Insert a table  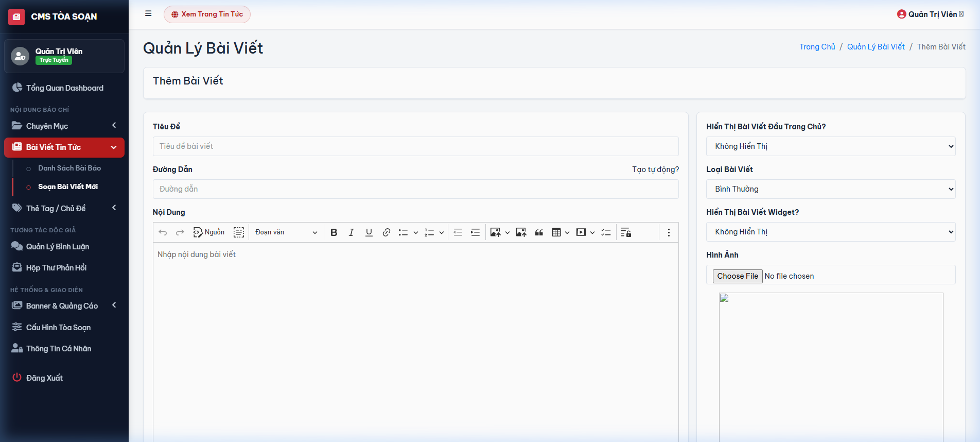point(556,232)
